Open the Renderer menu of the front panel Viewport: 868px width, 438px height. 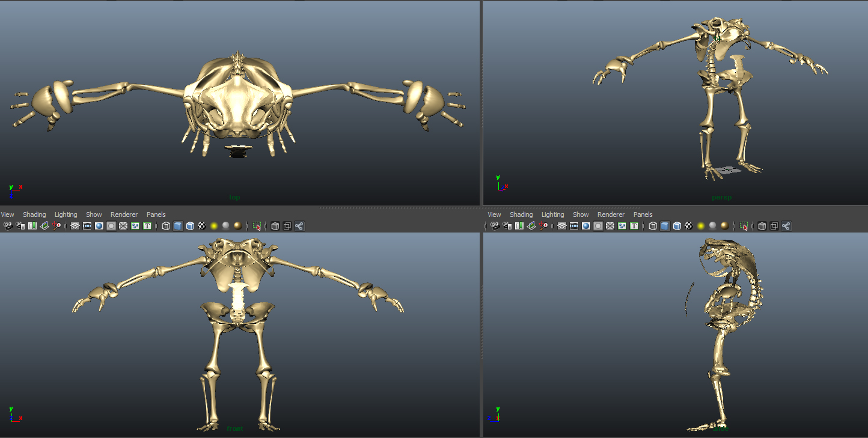tap(124, 214)
